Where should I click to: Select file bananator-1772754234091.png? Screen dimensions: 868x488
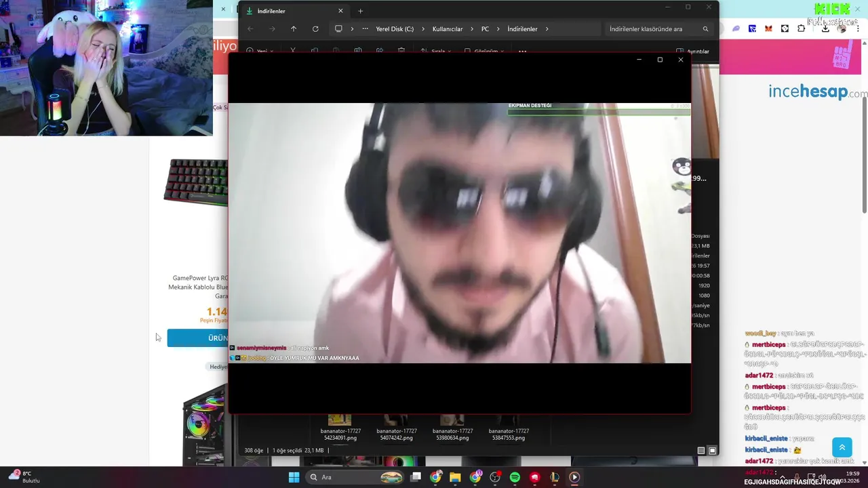pyautogui.click(x=340, y=428)
